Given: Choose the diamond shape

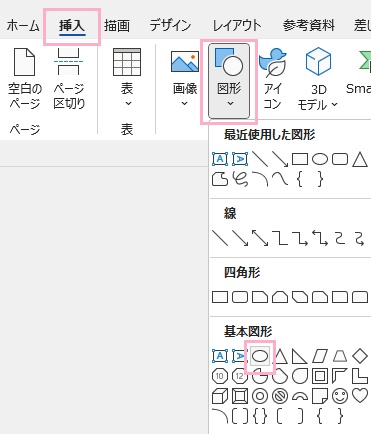Looking at the screenshot, I should [360, 356].
